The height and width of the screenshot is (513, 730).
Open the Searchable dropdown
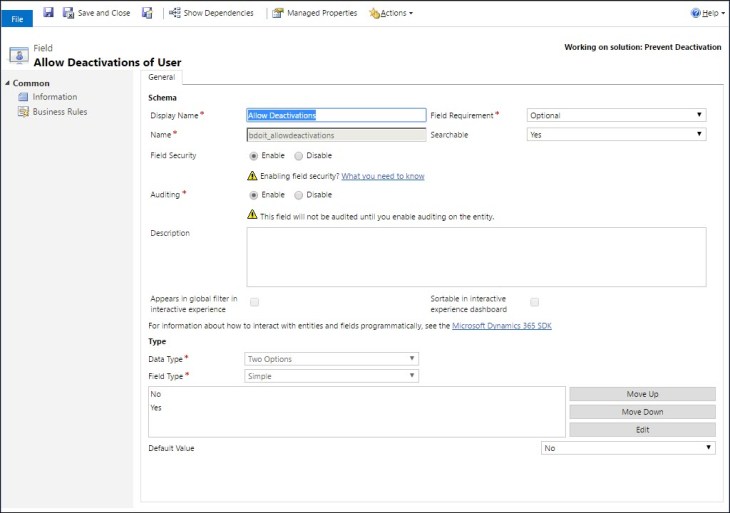(616, 134)
